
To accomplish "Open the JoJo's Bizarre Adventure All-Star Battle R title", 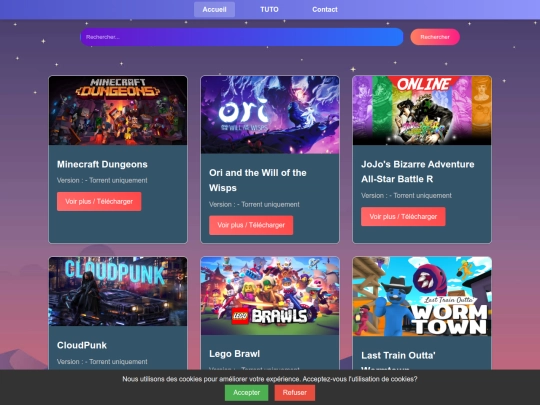I will (418, 172).
